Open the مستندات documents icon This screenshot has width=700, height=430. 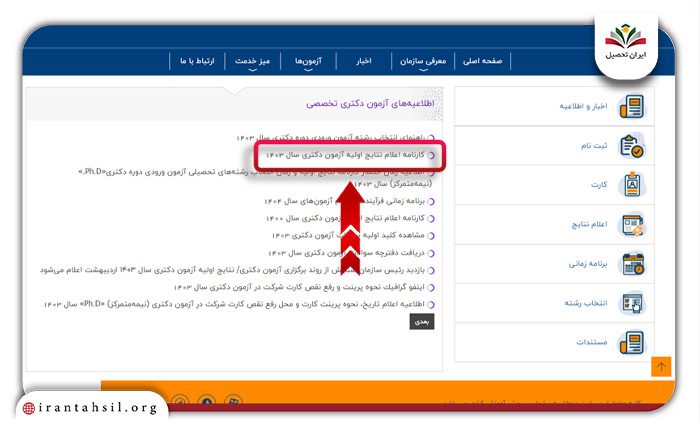click(x=632, y=342)
